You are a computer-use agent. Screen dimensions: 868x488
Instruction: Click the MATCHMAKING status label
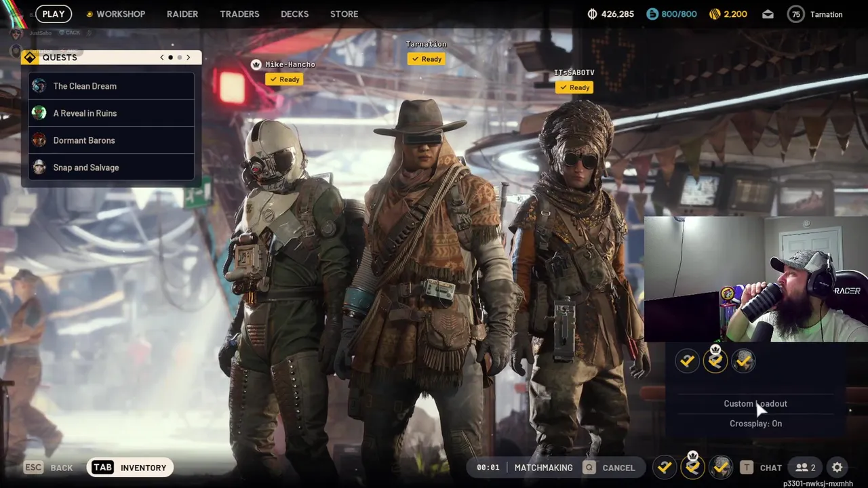pyautogui.click(x=543, y=468)
